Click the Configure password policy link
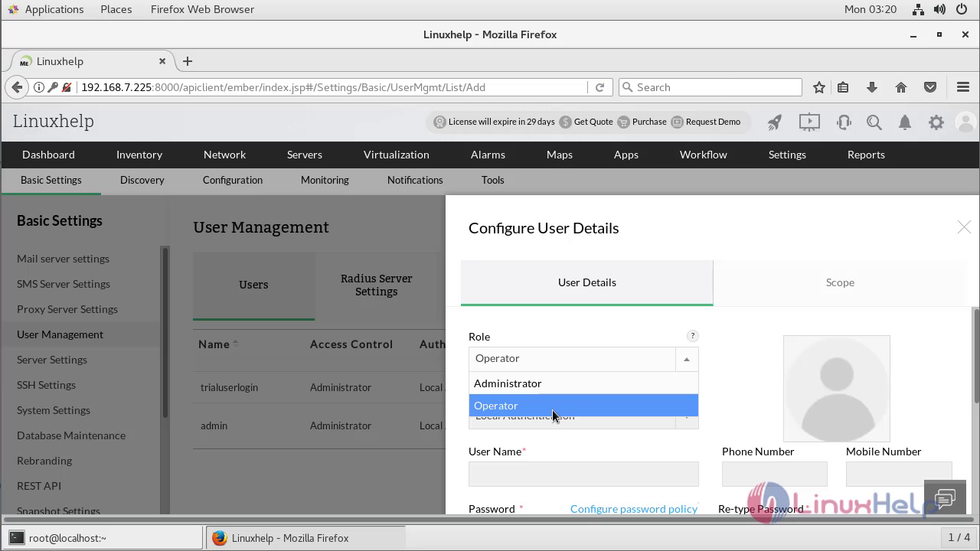Image resolution: width=980 pixels, height=551 pixels. 634,509
